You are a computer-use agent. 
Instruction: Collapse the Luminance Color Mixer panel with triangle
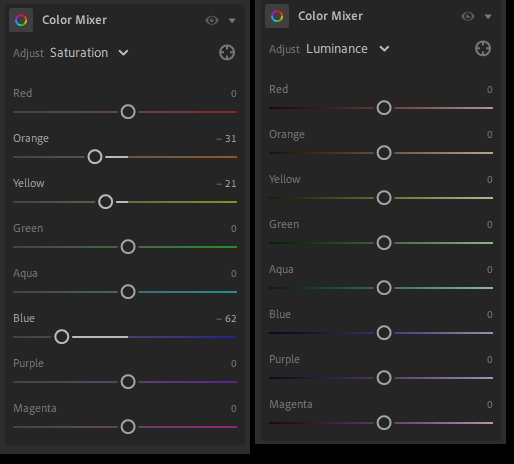[x=488, y=17]
